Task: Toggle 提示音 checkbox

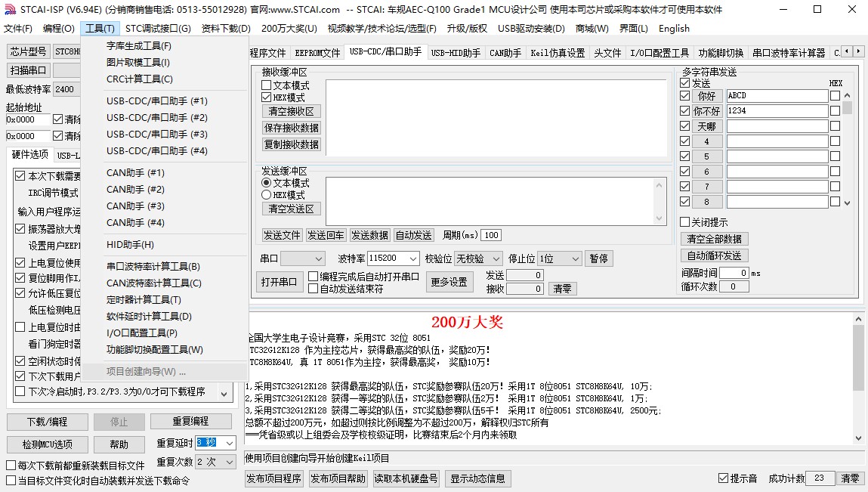Action: point(723,478)
